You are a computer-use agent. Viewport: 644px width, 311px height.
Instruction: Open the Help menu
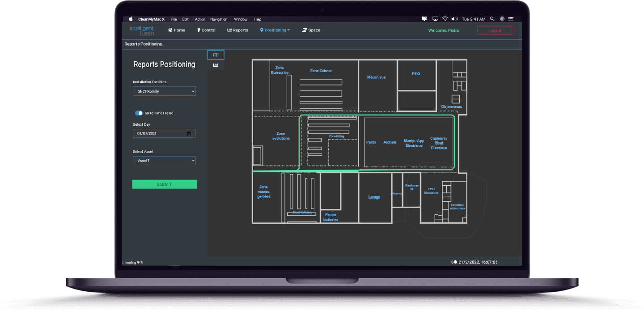(x=258, y=19)
